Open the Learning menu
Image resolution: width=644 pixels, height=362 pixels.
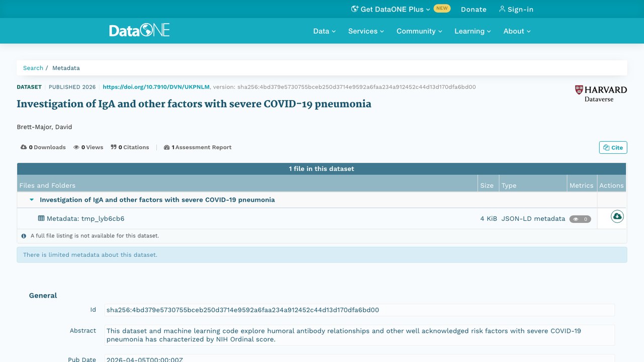(x=472, y=31)
